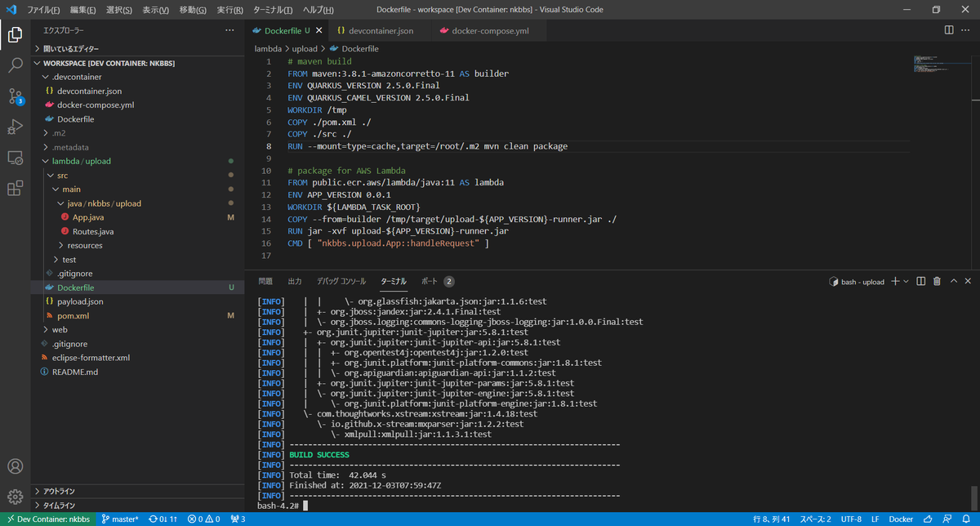The height and width of the screenshot is (526, 980).
Task: Open Extensions view
Action: tap(15, 188)
